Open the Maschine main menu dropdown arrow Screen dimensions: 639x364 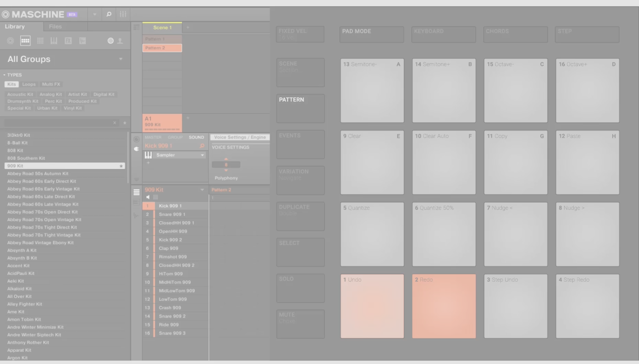click(x=94, y=14)
